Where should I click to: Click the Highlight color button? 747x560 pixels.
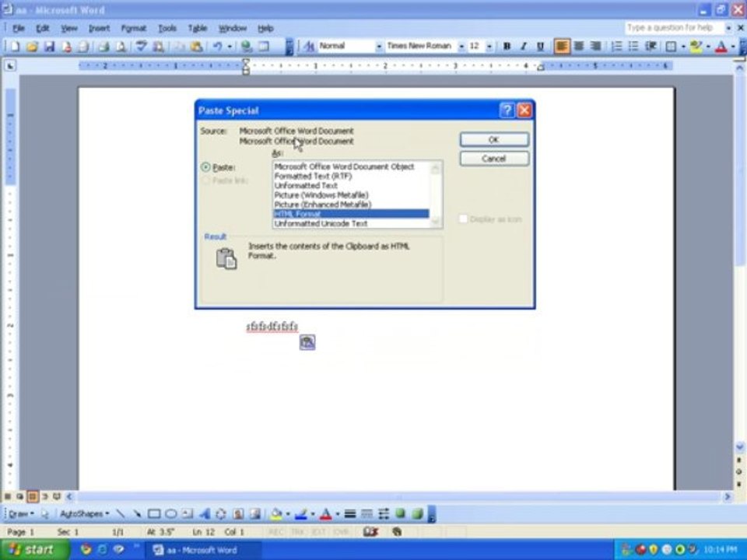696,46
